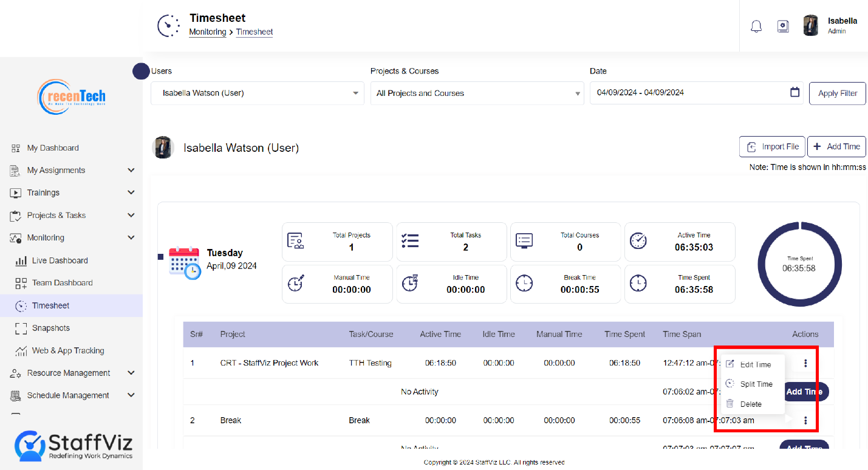Collapse the Monitoring menu chevron
Viewport: 868px width, 470px height.
pos(131,237)
